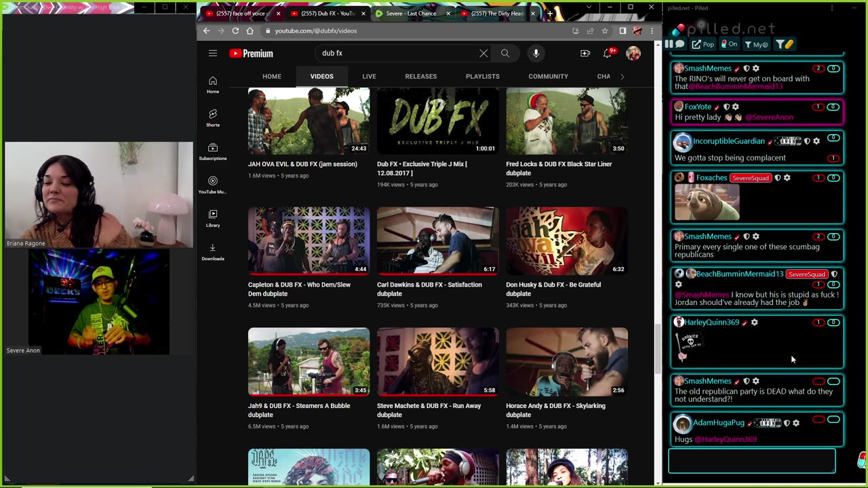The height and width of the screenshot is (488, 868).
Task: Switch to the channel HOME tab
Action: 272,77
